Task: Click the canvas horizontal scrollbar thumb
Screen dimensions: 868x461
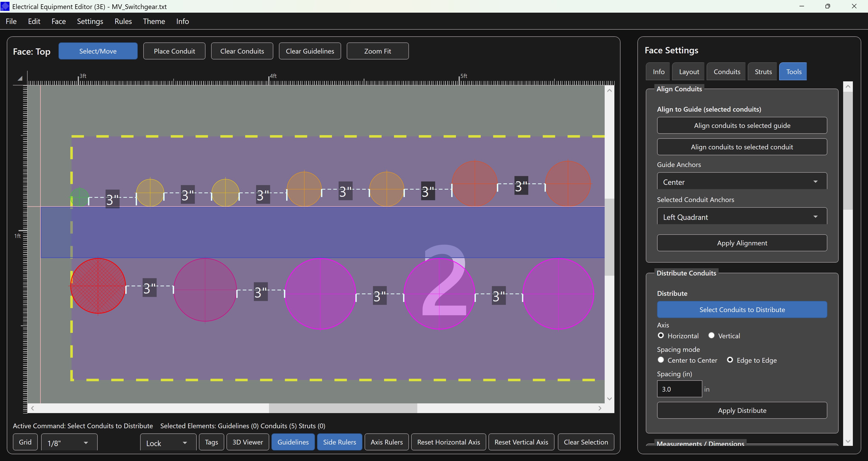Action: pyautogui.click(x=343, y=408)
